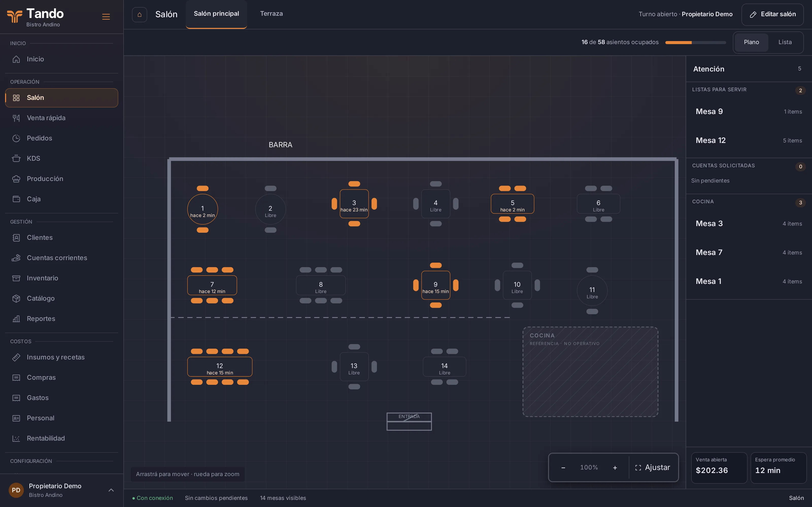
Task: Go to Producción chef hat icon
Action: [16, 179]
